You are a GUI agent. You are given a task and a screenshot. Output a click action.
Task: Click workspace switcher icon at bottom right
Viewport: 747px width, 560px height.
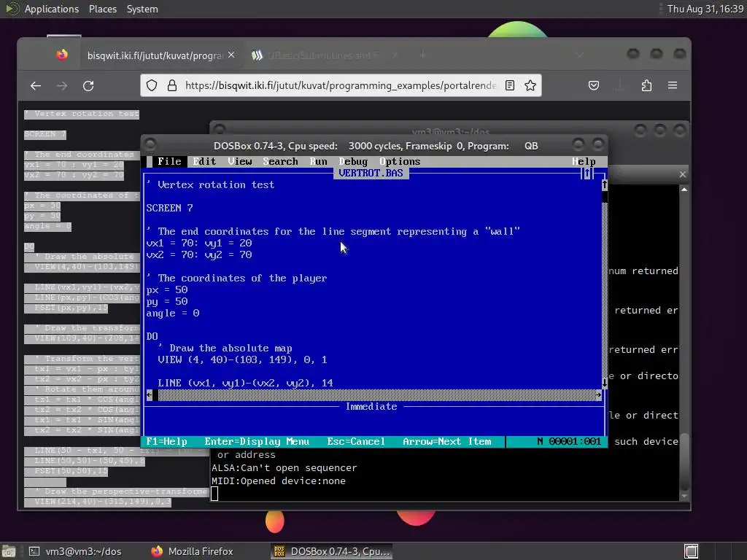coord(692,551)
